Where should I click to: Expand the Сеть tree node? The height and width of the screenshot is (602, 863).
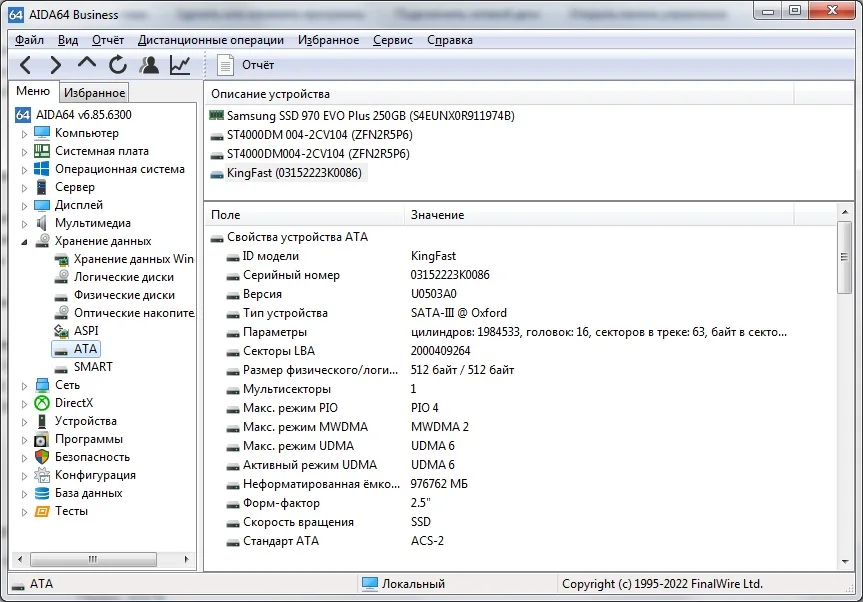click(x=24, y=386)
